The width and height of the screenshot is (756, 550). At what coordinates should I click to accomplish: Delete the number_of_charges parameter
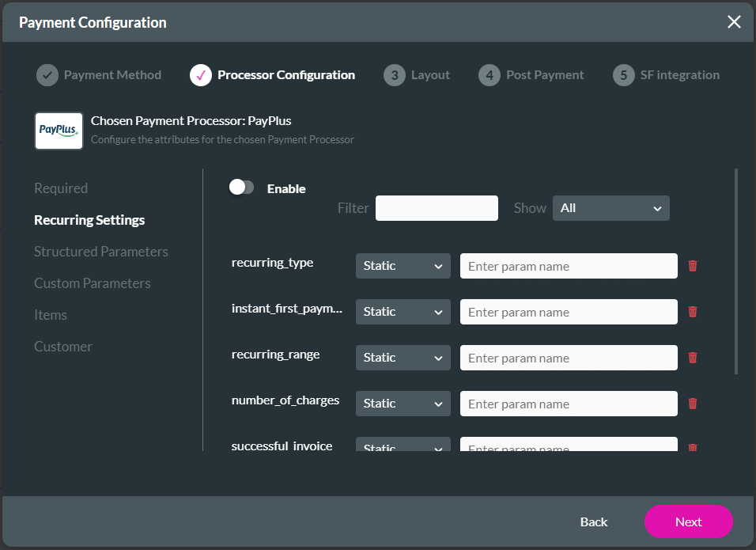point(693,404)
